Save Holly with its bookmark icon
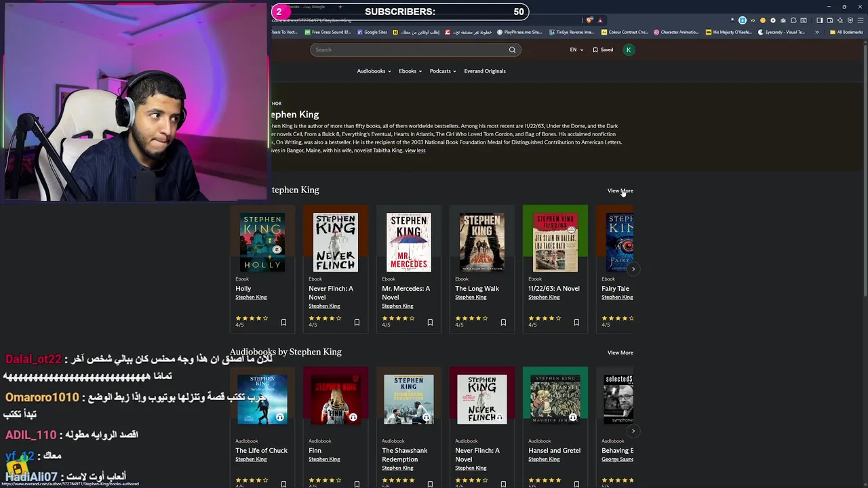 click(x=283, y=323)
